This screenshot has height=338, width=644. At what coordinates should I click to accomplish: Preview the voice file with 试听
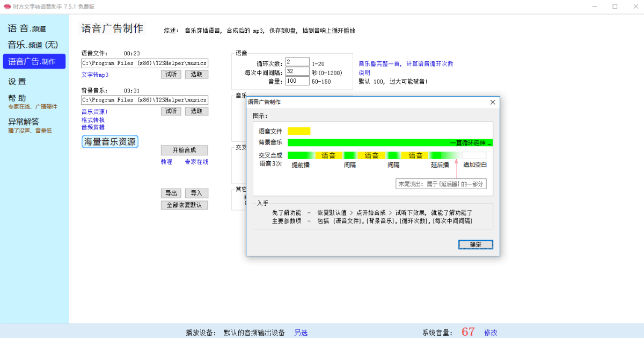point(171,74)
